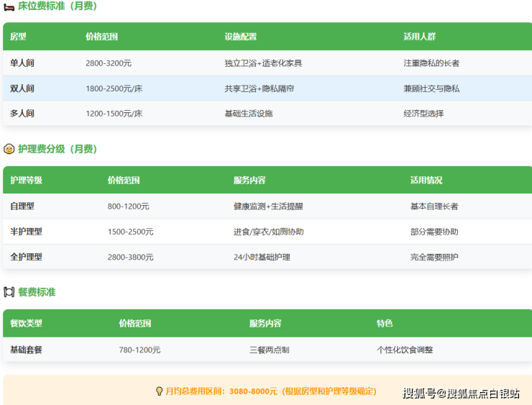This screenshot has height=405, width=532.
Task: Click the dining icon beside 餐费标准
Action: coord(9,292)
